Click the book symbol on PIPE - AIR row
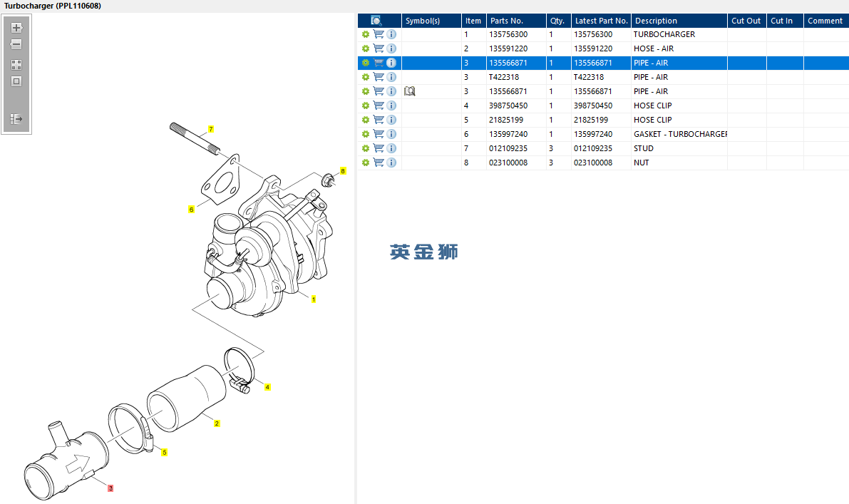 410,91
